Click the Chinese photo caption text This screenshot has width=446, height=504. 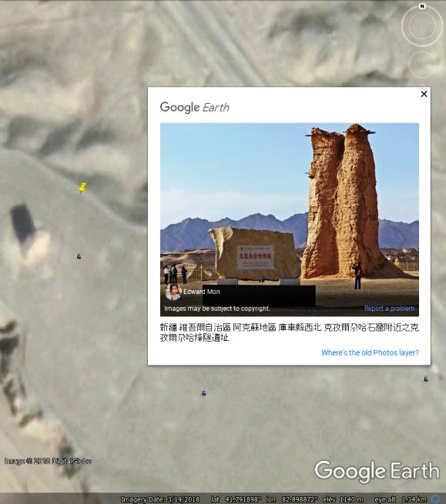(290, 332)
